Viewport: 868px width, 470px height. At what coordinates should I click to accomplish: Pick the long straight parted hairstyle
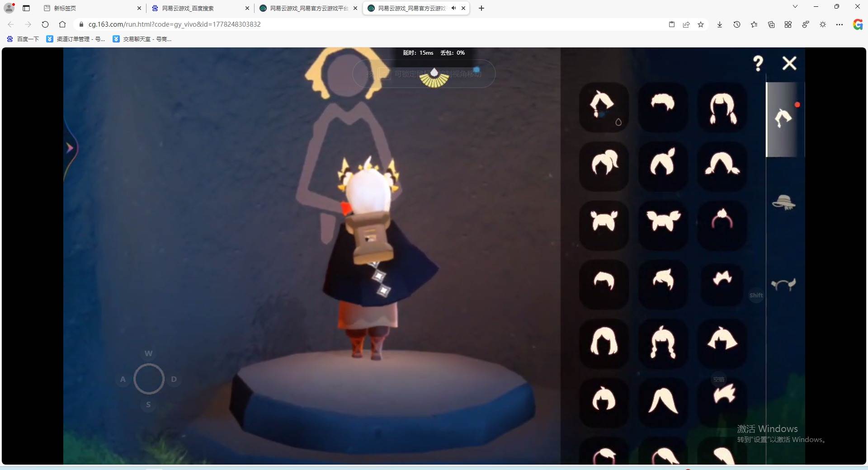(x=663, y=402)
